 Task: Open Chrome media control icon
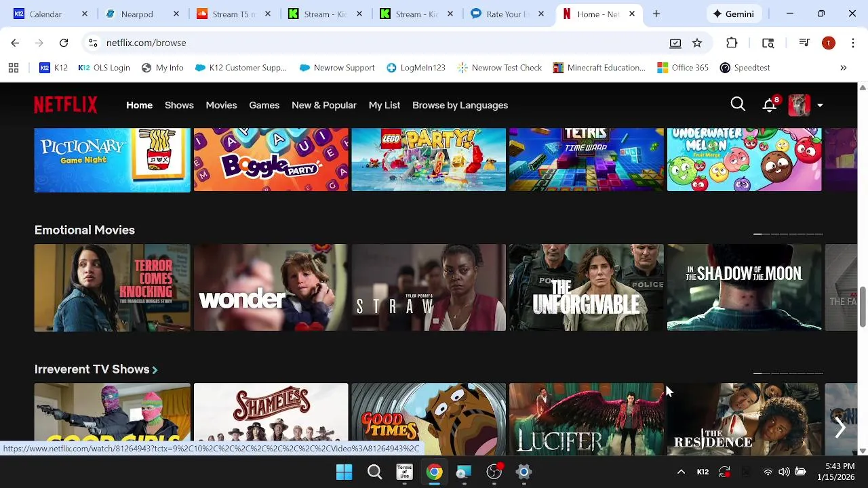point(804,43)
